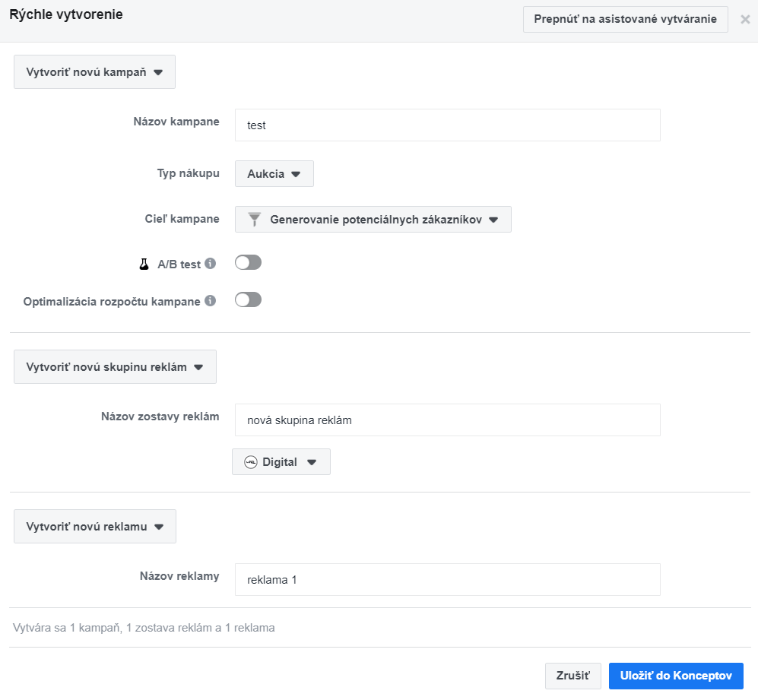Image resolution: width=758 pixels, height=700 pixels.
Task: Click the funnel icon in Cieľ kampane
Action: coord(255,220)
